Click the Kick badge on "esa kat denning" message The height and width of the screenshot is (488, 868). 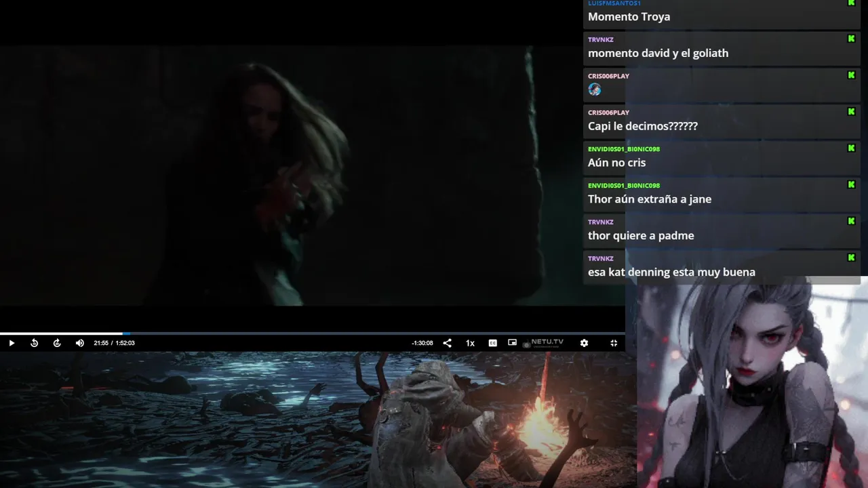point(852,258)
